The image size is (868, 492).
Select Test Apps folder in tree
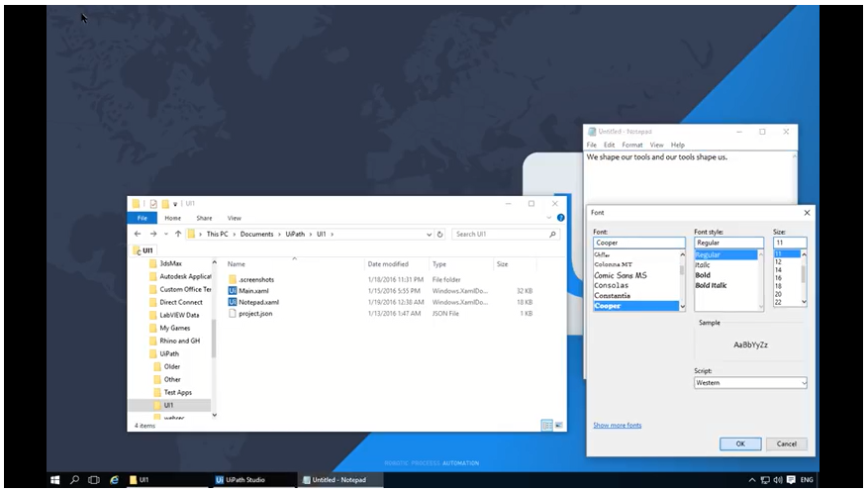177,392
